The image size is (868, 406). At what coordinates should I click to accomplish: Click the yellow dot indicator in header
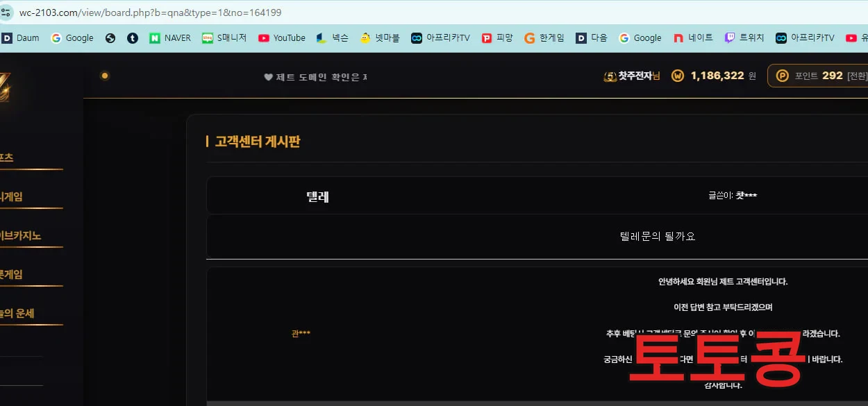tap(105, 76)
